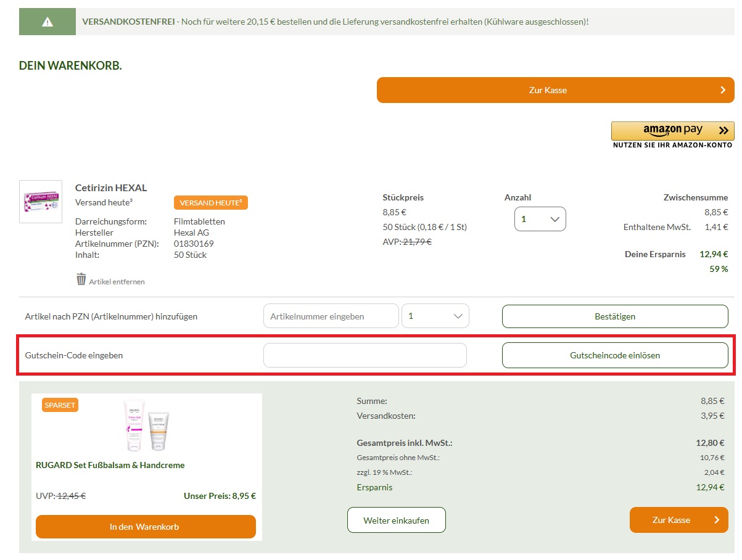Click the SPARSET badge on the RUGARD offer
The image size is (742, 560).
[60, 405]
